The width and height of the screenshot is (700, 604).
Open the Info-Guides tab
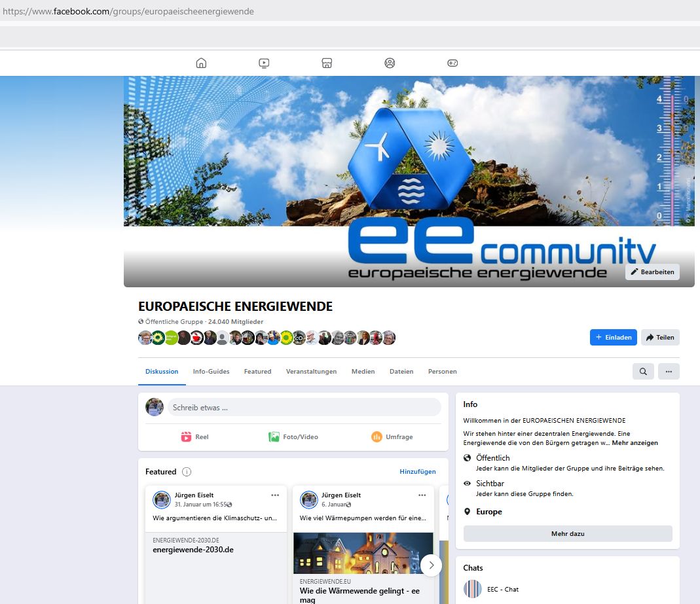click(211, 372)
